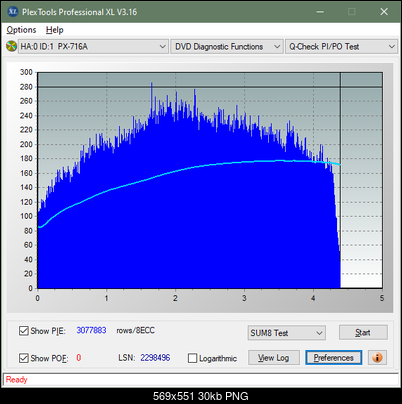Screen dimensions: 402x404
Task: Enable the Logarithmic checkbox
Action: (x=193, y=358)
